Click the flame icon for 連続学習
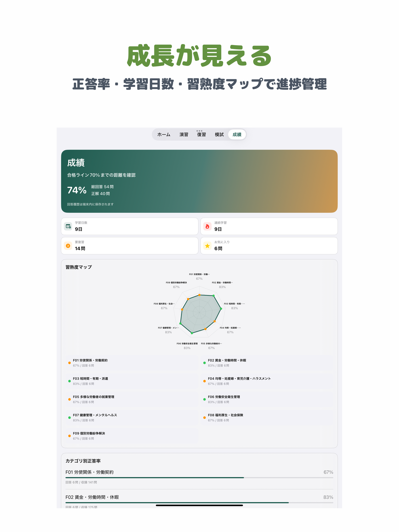The image size is (399, 532). [207, 226]
